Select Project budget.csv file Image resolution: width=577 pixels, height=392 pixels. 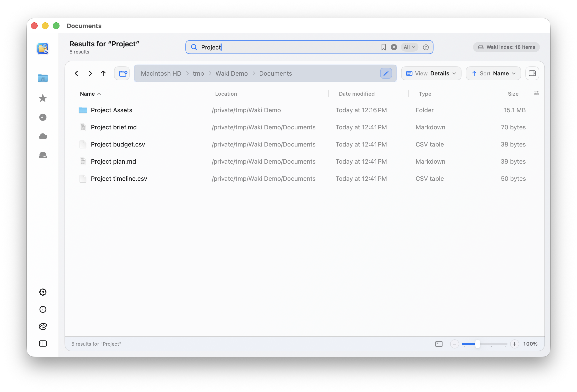point(301,144)
